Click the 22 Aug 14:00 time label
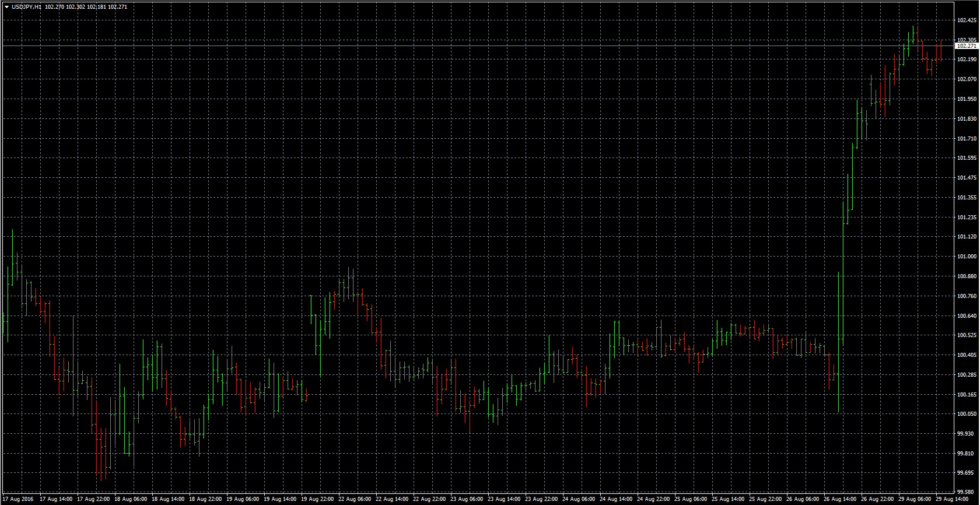Image resolution: width=980 pixels, height=505 pixels. pyautogui.click(x=392, y=500)
